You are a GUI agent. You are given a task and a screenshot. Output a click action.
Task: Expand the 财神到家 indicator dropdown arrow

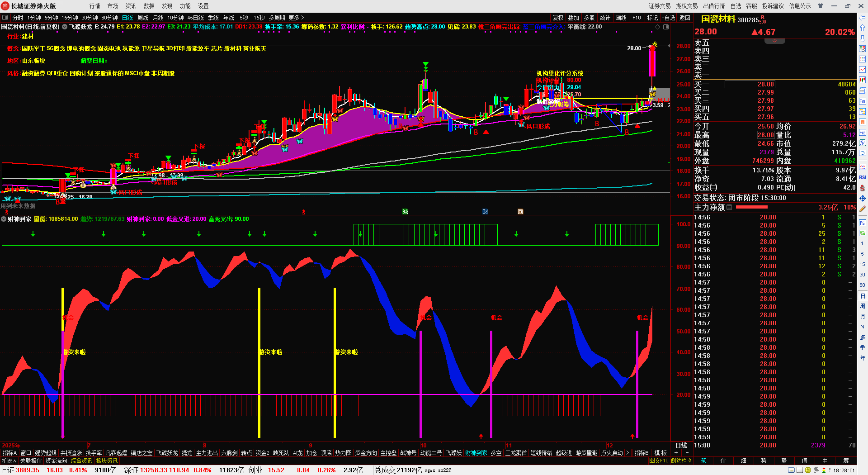pyautogui.click(x=4, y=219)
